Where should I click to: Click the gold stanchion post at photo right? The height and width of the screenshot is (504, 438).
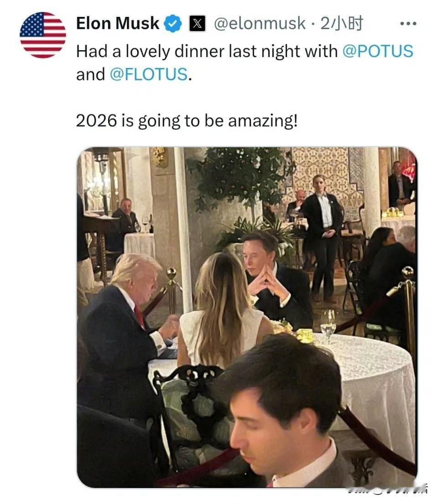(x=408, y=315)
